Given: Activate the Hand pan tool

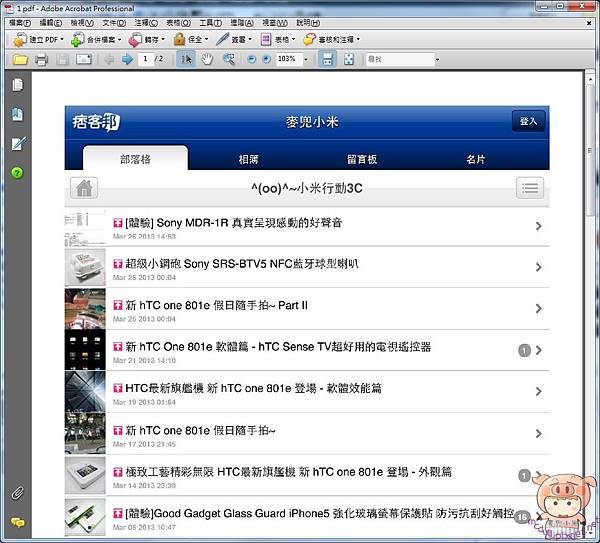Looking at the screenshot, I should click(207, 59).
